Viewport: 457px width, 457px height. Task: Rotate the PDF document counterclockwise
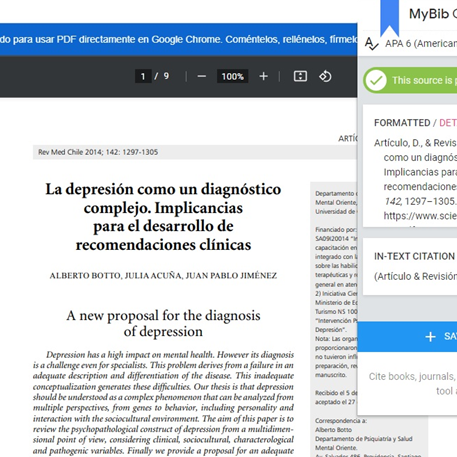pyautogui.click(x=325, y=76)
